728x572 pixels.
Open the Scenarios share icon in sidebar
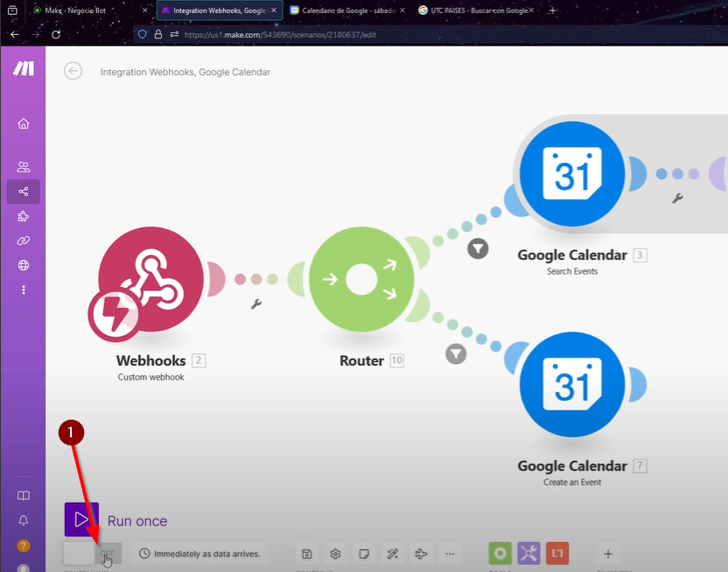point(24,192)
